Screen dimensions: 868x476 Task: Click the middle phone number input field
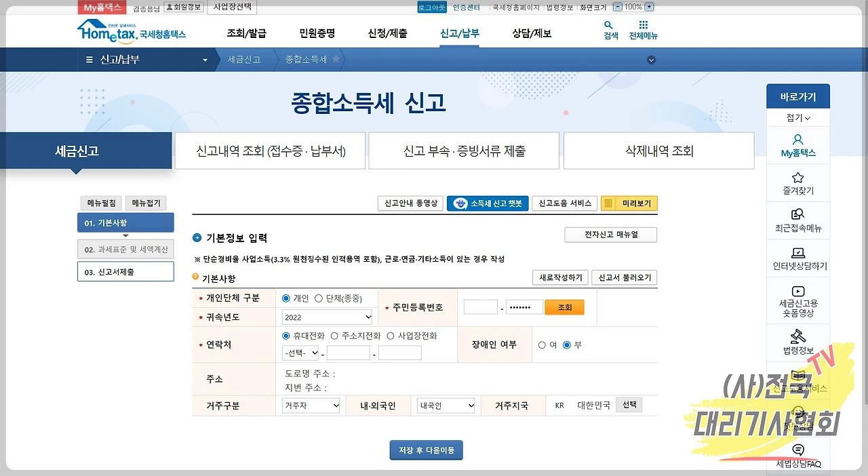pos(349,353)
